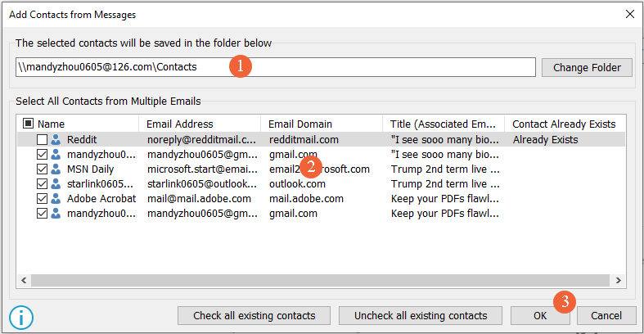This screenshot has height=334, width=644.
Task: Click the Contacts folder path field
Action: (275, 67)
